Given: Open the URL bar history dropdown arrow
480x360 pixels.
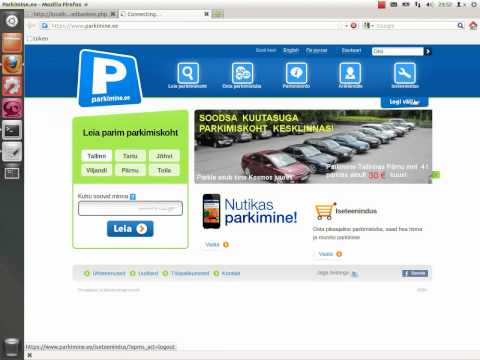Looking at the screenshot, I should point(346,26).
